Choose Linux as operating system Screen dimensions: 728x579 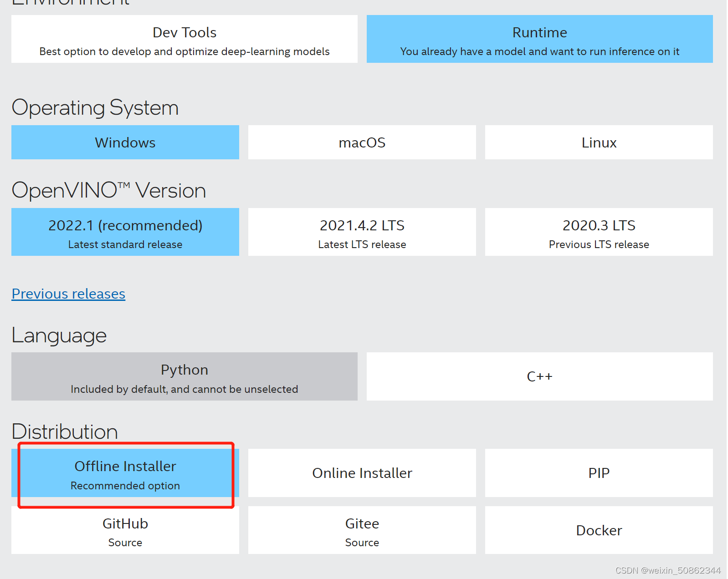(x=599, y=142)
